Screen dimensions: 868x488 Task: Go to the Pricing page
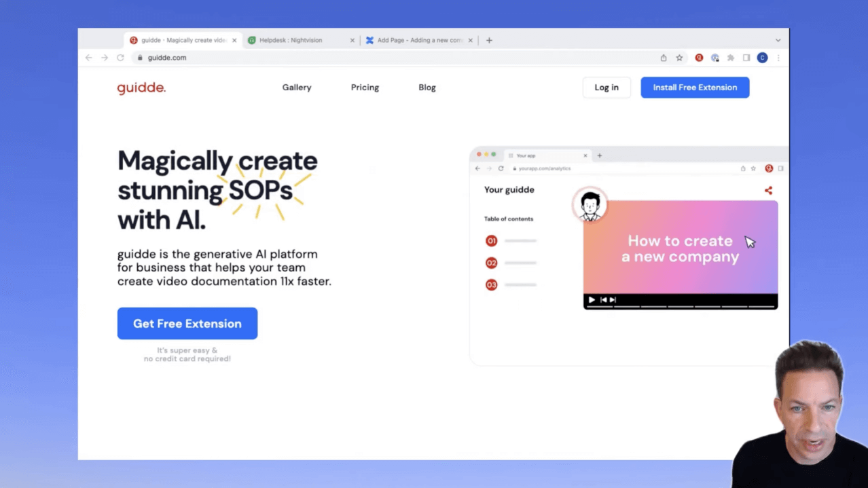coord(365,88)
